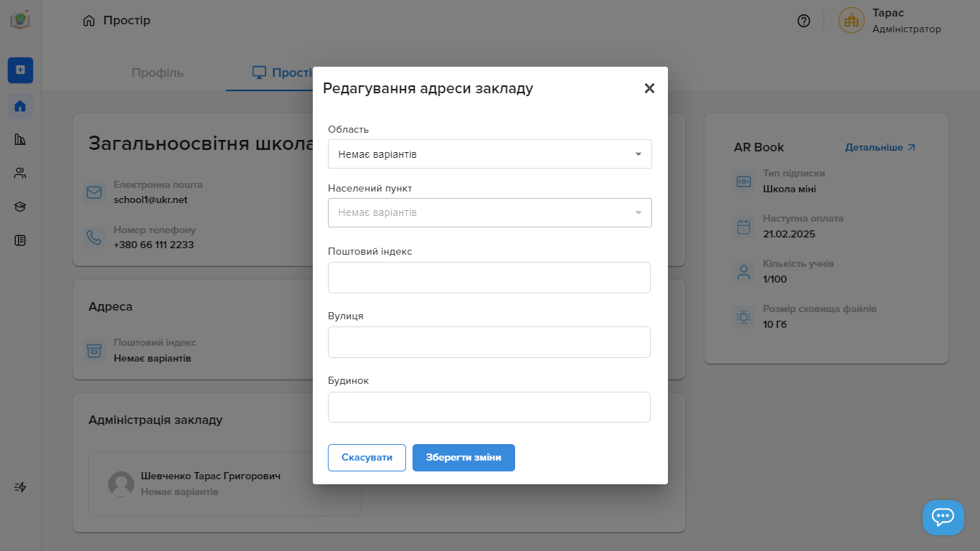Focus the Поштовий індекс input field
The height and width of the screenshot is (551, 980).
[489, 278]
